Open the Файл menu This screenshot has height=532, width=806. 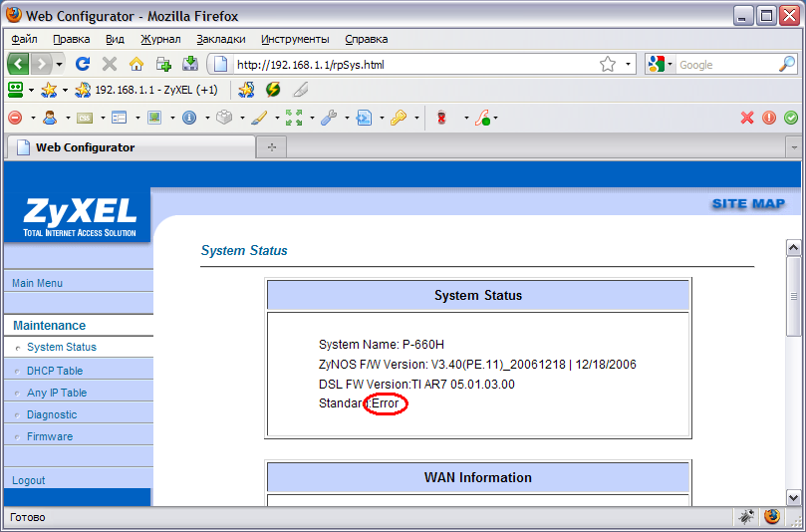point(24,39)
